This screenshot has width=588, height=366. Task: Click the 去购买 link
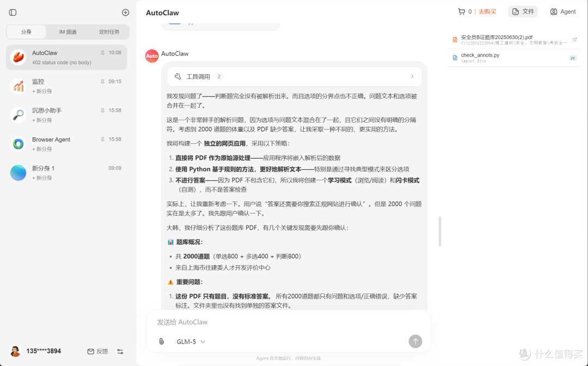coord(487,11)
